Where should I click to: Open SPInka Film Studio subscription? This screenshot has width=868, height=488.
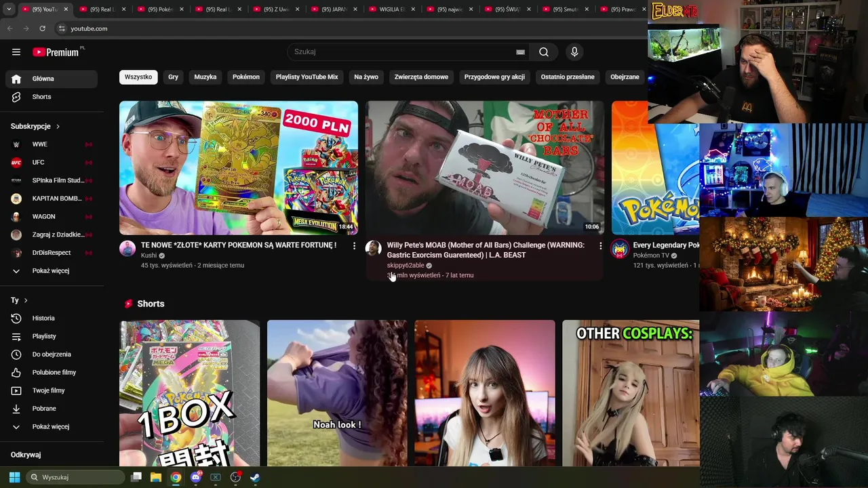pos(52,180)
